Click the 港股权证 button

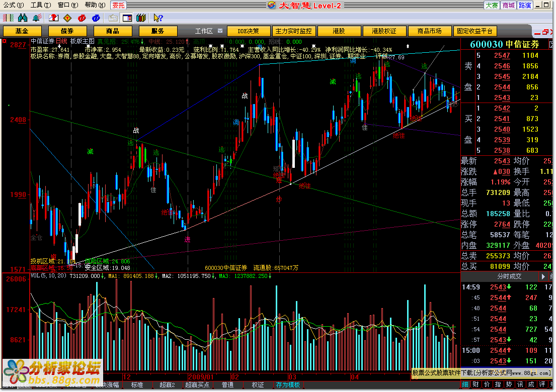384,31
